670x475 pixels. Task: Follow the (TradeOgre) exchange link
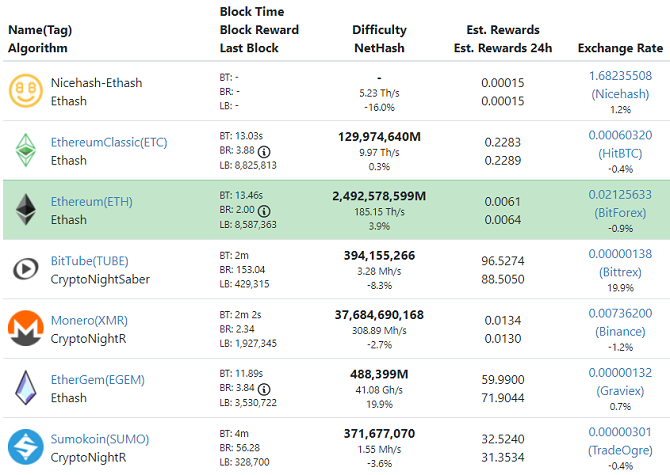point(620,450)
